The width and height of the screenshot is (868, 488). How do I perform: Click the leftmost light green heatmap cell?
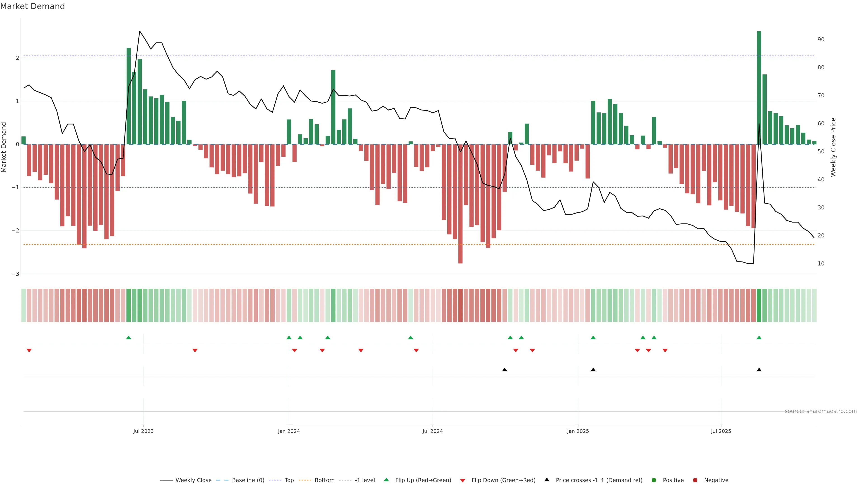pyautogui.click(x=24, y=305)
